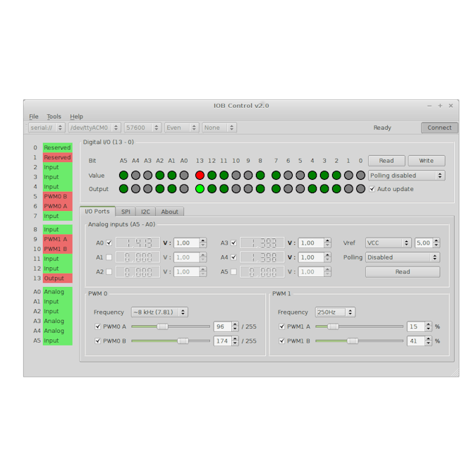Enable the A5 analog input checkbox

pyautogui.click(x=233, y=271)
